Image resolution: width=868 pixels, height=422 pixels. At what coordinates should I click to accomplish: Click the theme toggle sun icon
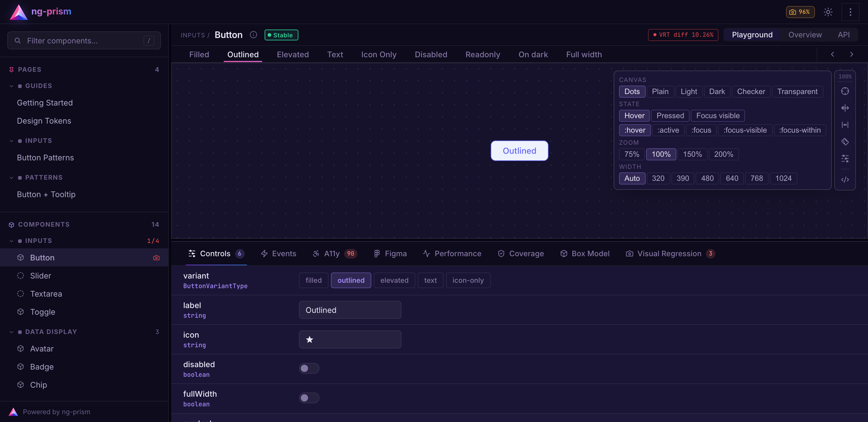(x=828, y=12)
